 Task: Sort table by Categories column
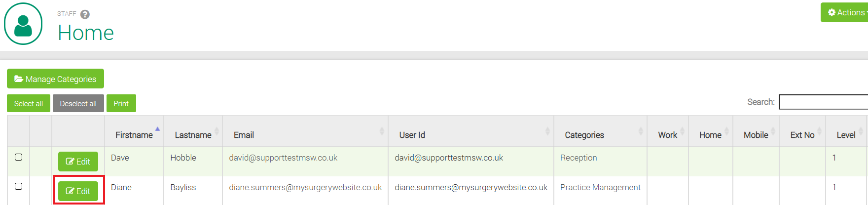584,135
